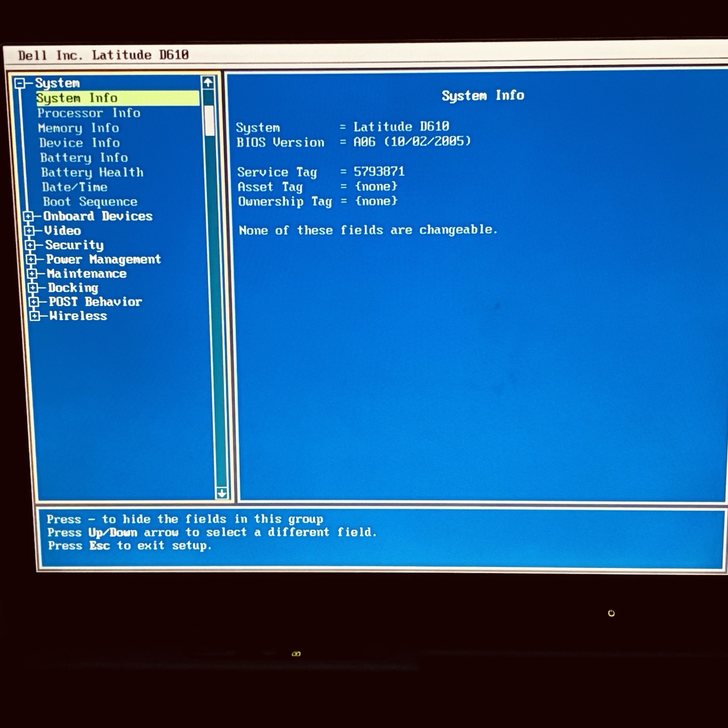Click the scroll down arrow

[x=222, y=493]
